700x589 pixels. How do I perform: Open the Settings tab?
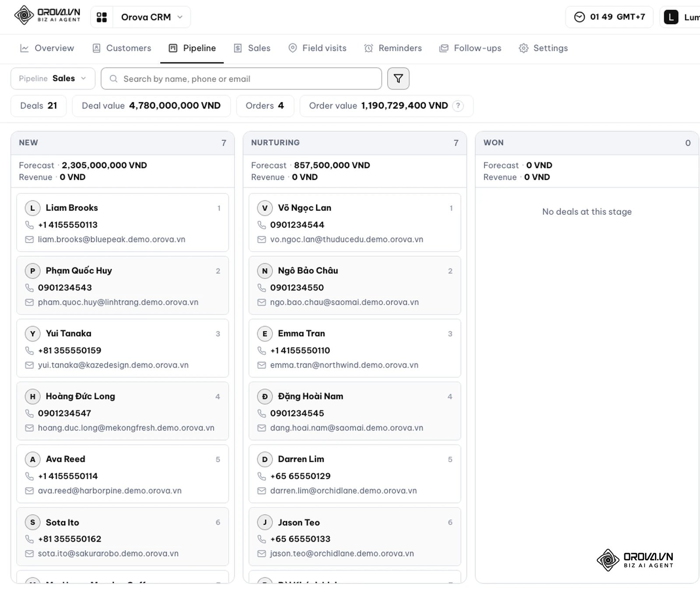pos(543,48)
